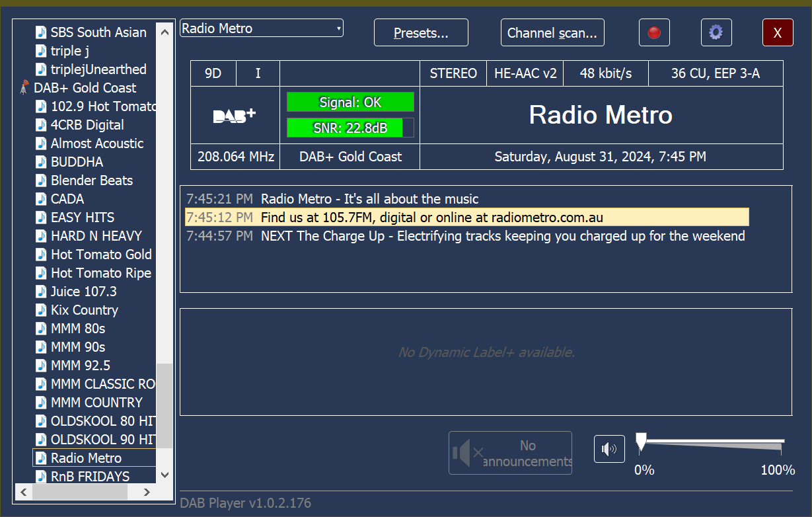The image size is (812, 517).
Task: Click the note icon beside Kix Country
Action: pos(42,310)
